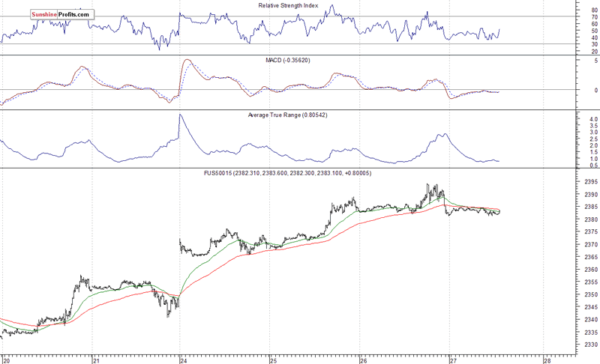Image resolution: width=600 pixels, height=364 pixels.
Task: Select date marker 28 on time axis
Action: [x=547, y=359]
